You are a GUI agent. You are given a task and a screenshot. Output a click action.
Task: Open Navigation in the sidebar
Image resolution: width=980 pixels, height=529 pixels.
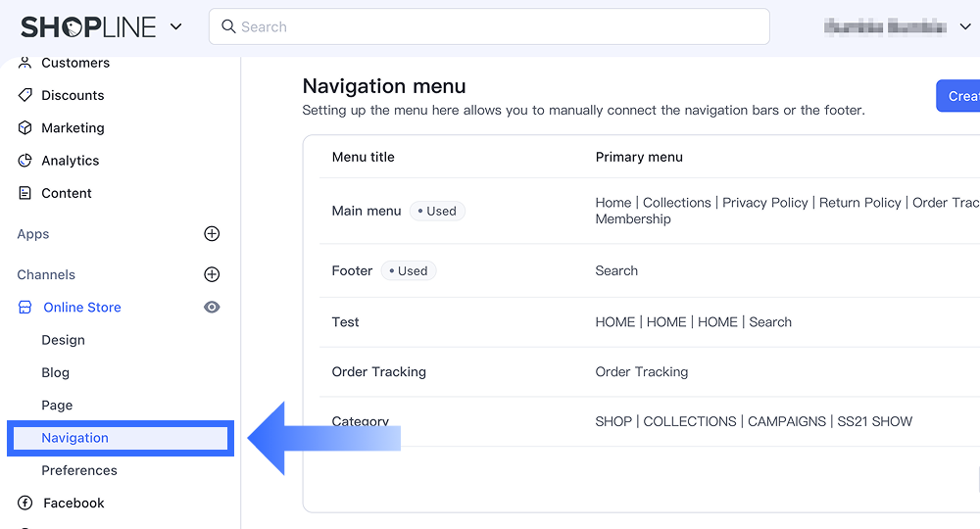(75, 438)
